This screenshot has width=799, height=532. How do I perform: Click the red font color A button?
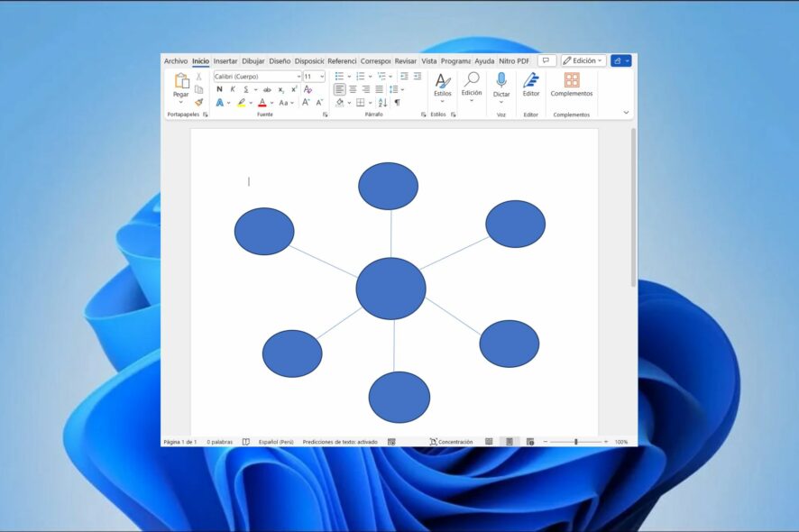[262, 103]
